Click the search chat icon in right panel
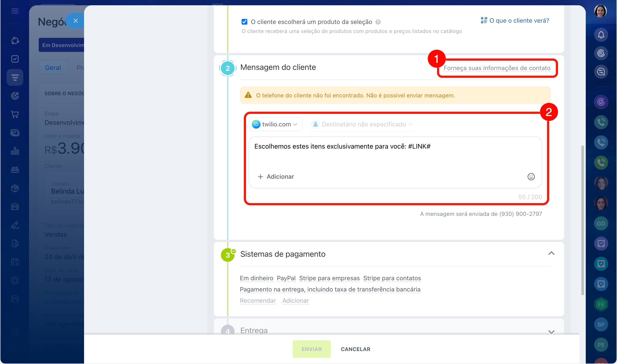617x364 pixels. pos(600,72)
